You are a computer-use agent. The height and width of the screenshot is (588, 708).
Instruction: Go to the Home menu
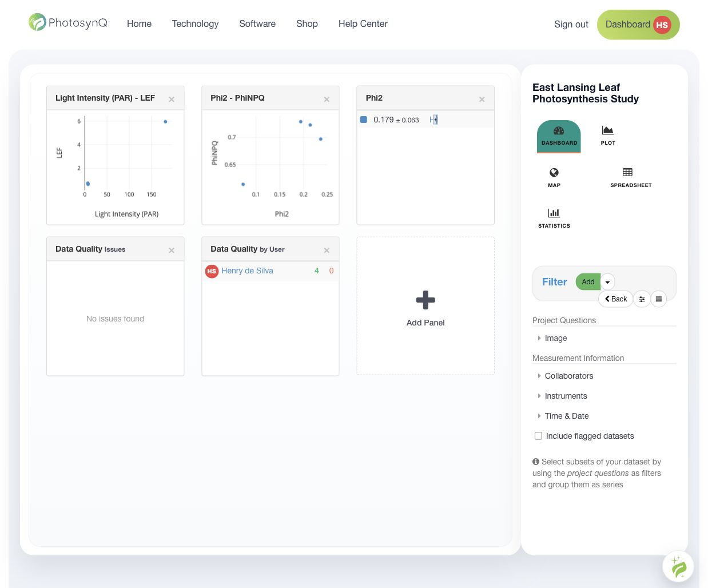(x=139, y=23)
